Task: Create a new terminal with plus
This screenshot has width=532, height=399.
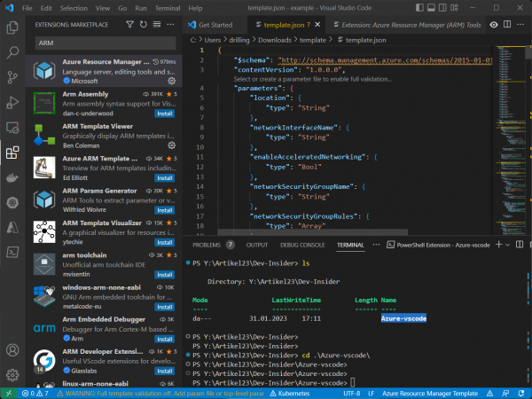Action: point(498,245)
